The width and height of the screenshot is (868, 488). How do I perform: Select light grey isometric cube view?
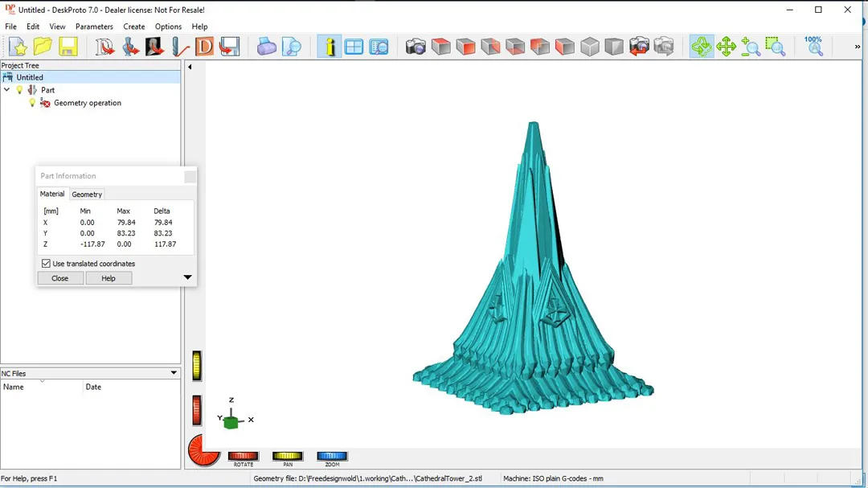(x=590, y=47)
